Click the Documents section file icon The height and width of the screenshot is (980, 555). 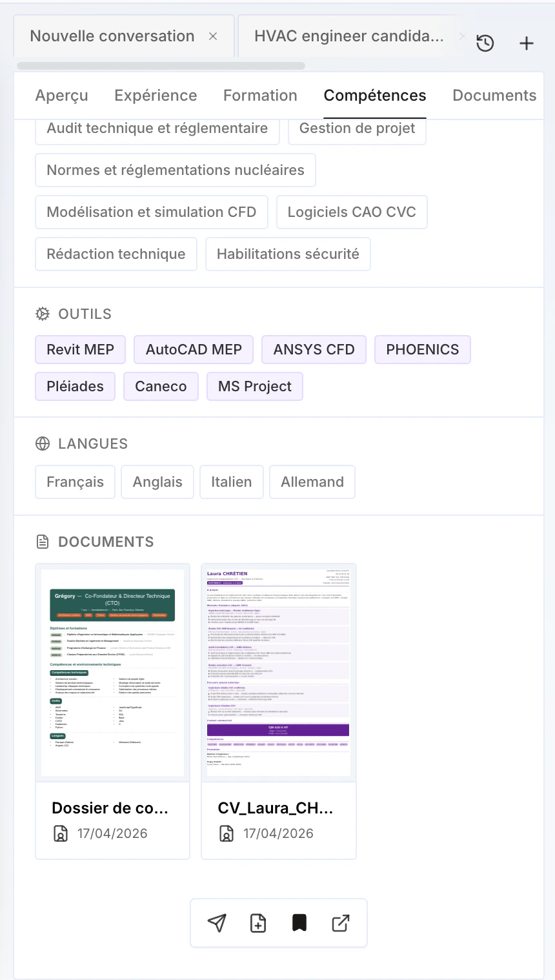click(x=43, y=542)
